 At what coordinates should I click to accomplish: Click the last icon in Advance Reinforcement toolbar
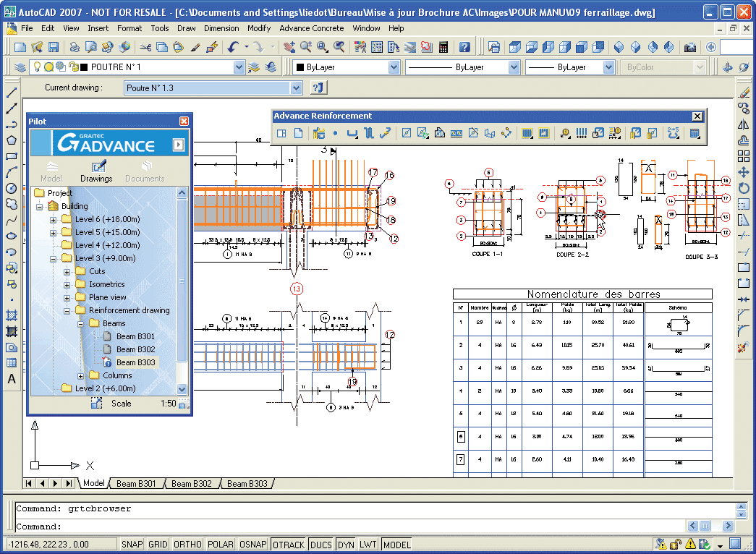point(695,133)
